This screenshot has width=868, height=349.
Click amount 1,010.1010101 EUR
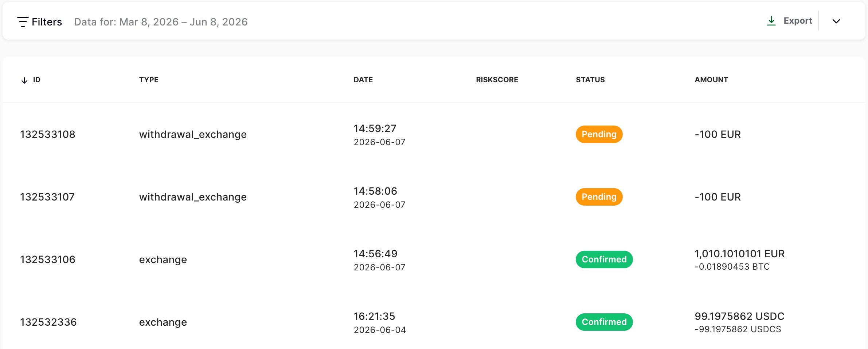point(739,254)
